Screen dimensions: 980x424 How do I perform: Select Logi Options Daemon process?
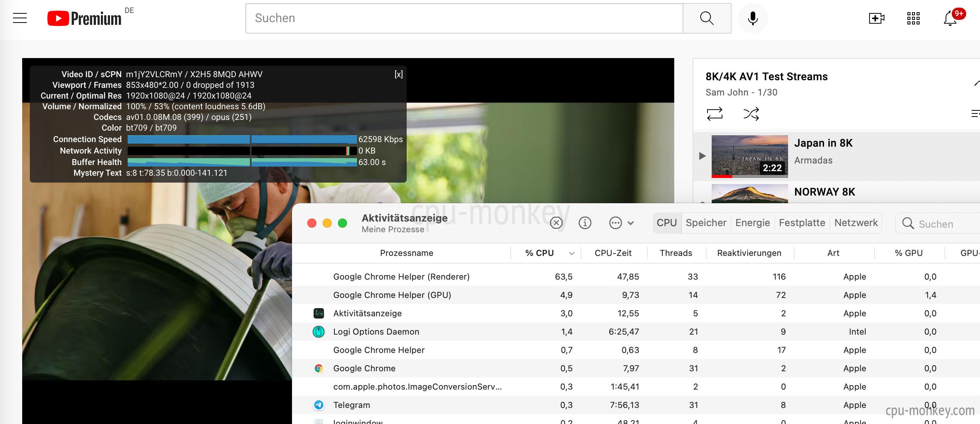coord(636,332)
